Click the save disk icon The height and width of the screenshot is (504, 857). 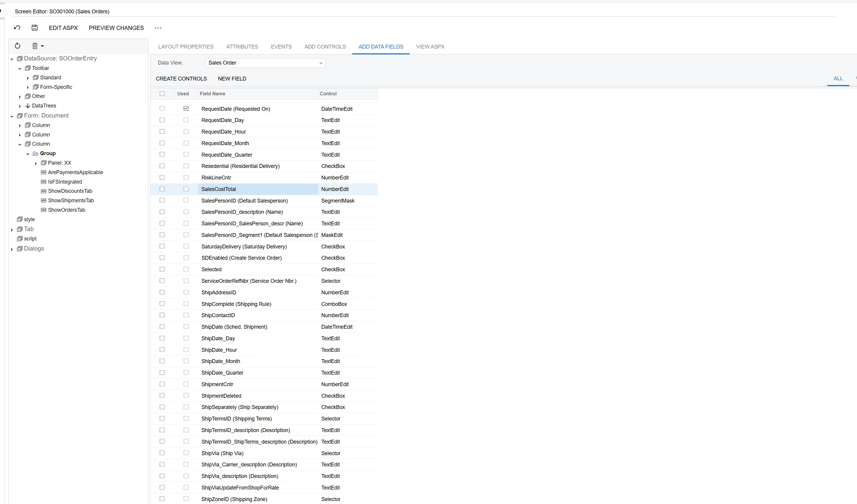[x=34, y=28]
